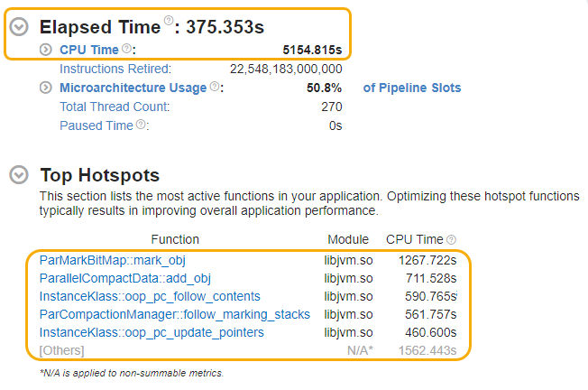The width and height of the screenshot is (588, 390).
Task: Click help icon in CPU Time column header
Action: tap(451, 239)
